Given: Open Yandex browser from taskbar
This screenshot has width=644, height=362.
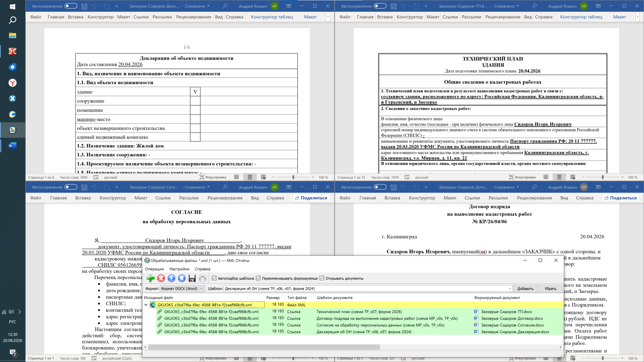Looking at the screenshot, I should pyautogui.click(x=12, y=83).
